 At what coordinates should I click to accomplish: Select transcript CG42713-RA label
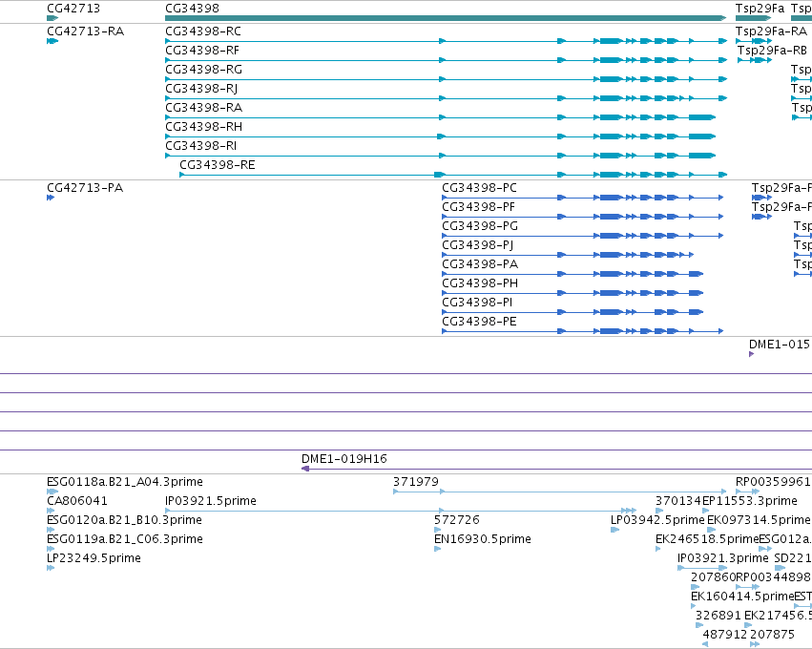click(x=86, y=31)
